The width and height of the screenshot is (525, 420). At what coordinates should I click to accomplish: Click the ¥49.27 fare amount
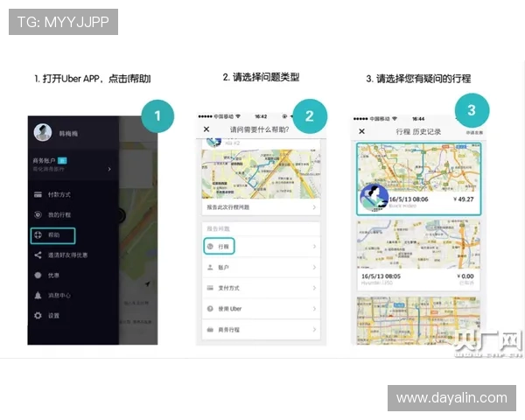[464, 199]
